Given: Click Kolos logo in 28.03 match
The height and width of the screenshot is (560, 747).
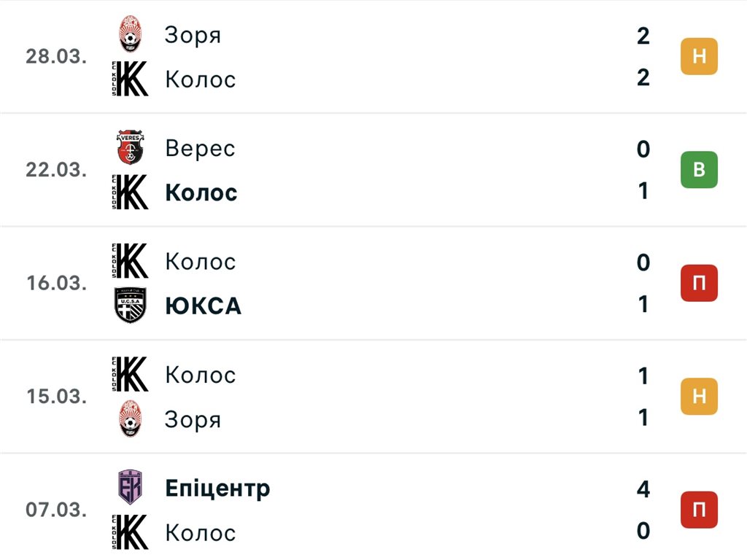Looking at the screenshot, I should coord(131,79).
